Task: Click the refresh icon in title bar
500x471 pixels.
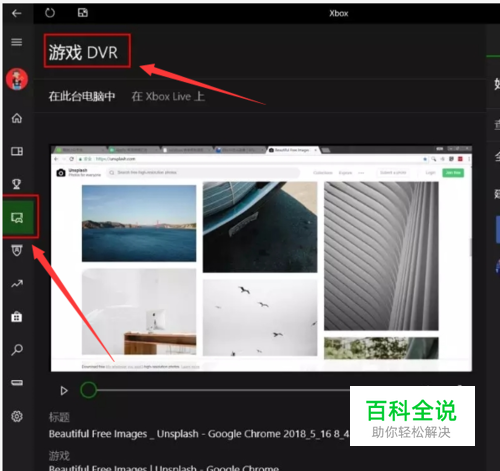Action: pos(50,13)
